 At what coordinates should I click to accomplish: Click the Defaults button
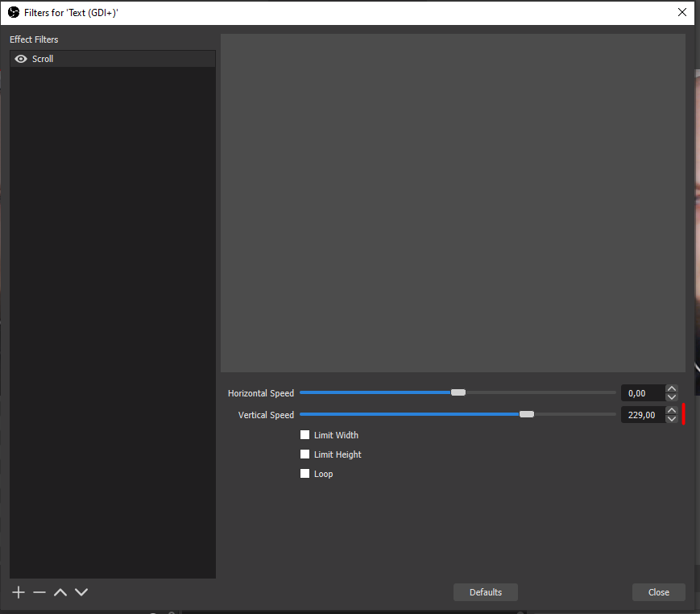point(485,591)
